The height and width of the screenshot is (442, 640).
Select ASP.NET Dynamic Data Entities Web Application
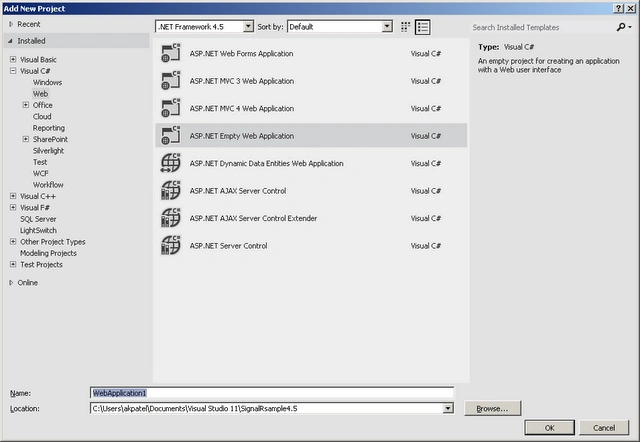[311, 163]
